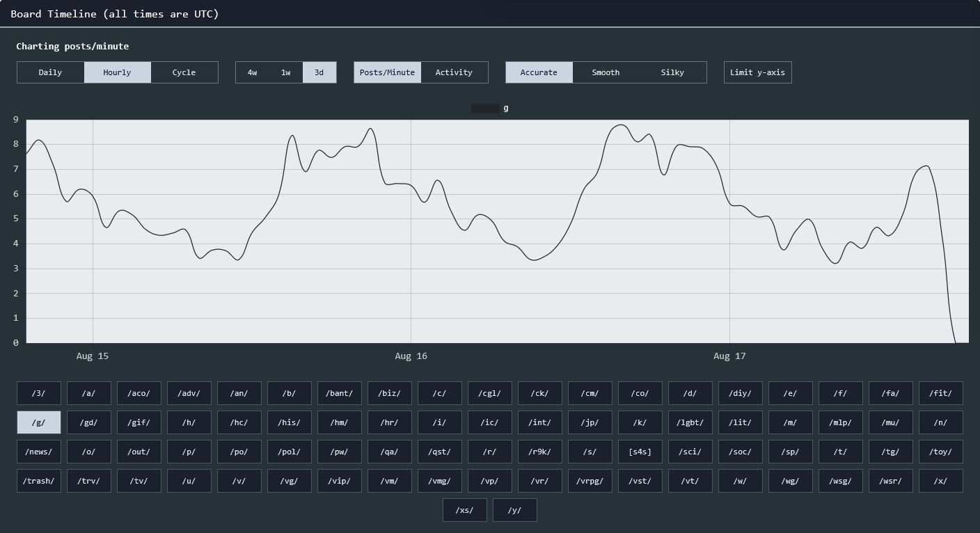The width and height of the screenshot is (980, 533).
Task: Select the /vt/ board
Action: coord(690,481)
